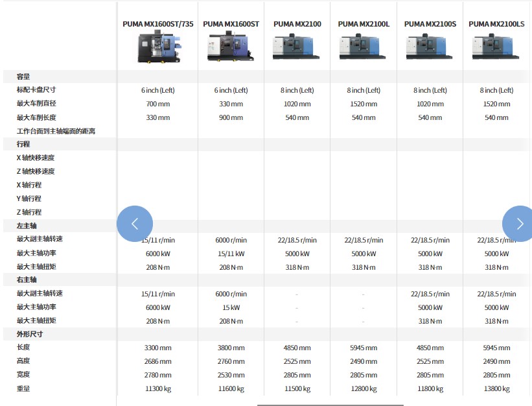
Task: Open the PUMA MX2100LS product title
Action: (497, 24)
